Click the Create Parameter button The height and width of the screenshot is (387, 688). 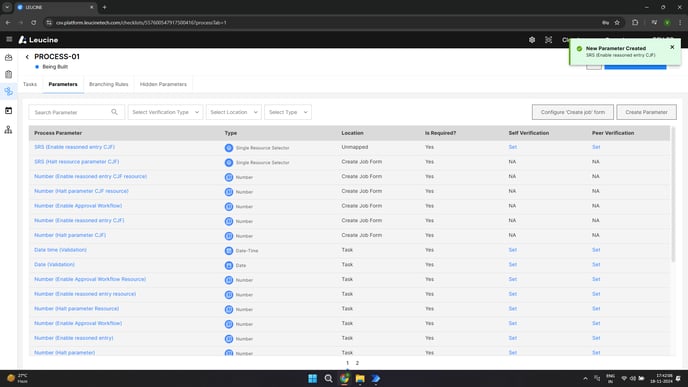tap(646, 112)
